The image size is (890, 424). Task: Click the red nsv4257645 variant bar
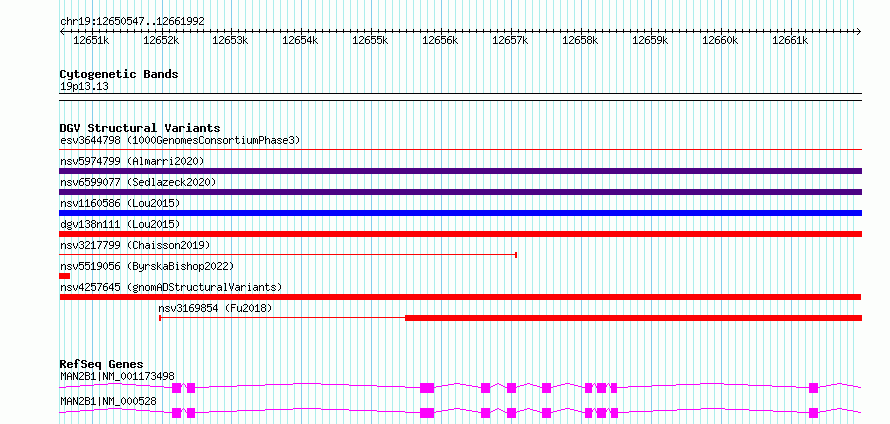460,297
